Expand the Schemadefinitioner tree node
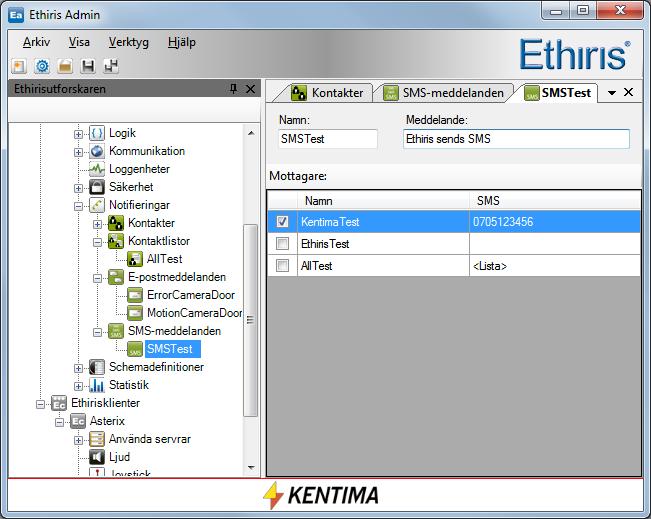Screen dimensions: 651x519 (x=78, y=368)
